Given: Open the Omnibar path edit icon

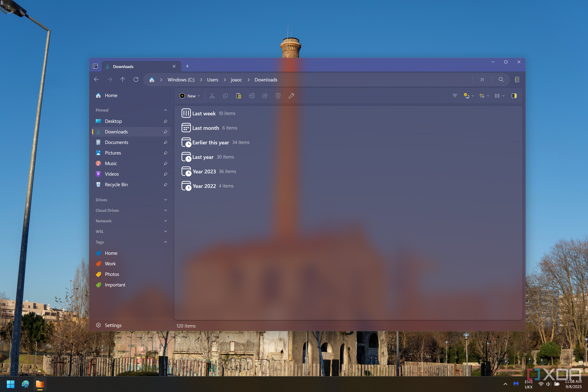Looking at the screenshot, I should 482,80.
